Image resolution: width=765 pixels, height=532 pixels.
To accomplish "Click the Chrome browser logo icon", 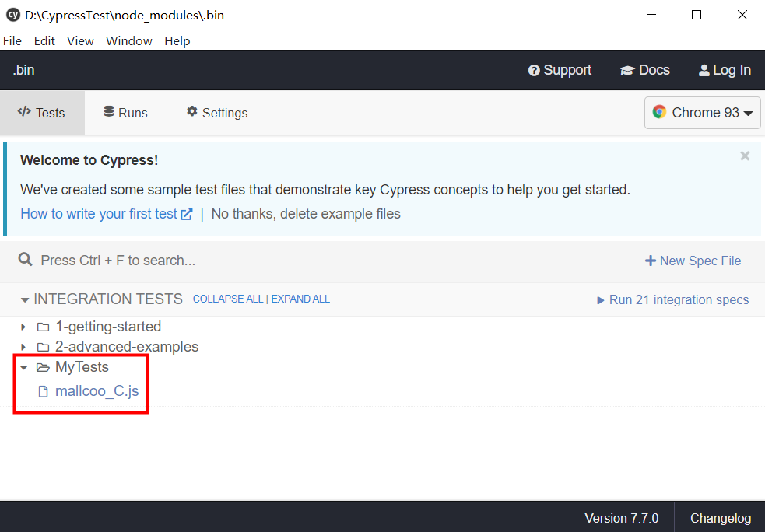I will pos(660,112).
